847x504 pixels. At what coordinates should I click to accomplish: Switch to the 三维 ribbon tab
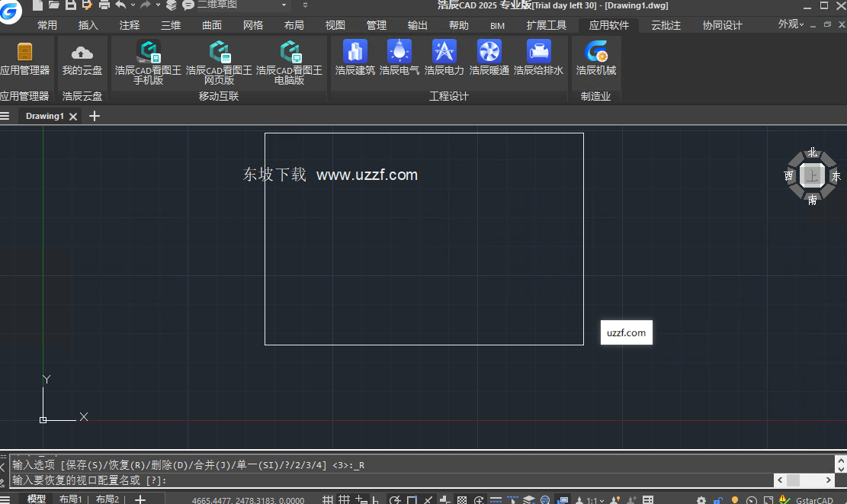[x=170, y=24]
